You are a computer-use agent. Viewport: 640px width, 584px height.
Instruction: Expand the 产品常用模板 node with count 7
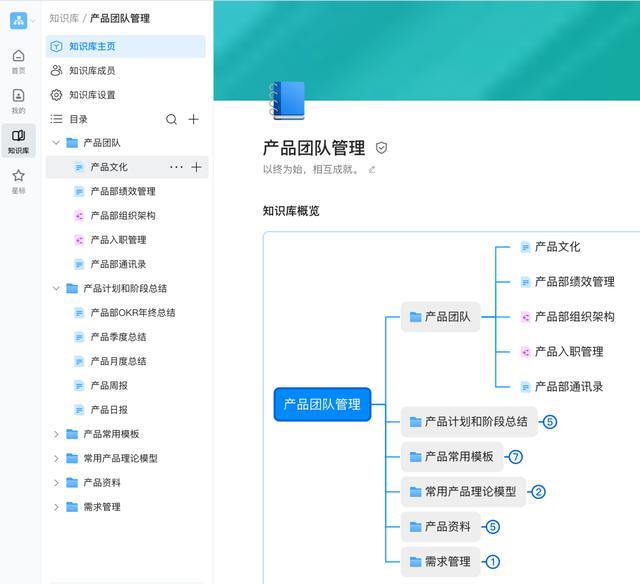pos(515,457)
